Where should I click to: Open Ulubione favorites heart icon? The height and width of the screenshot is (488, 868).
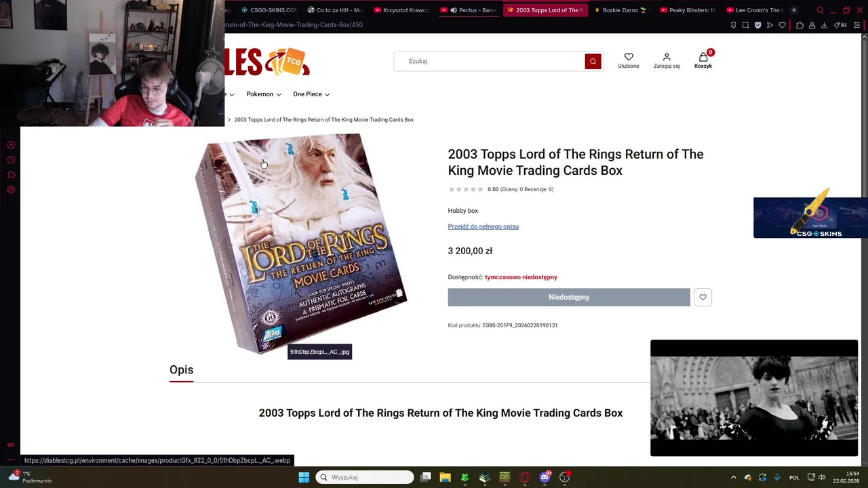[629, 60]
